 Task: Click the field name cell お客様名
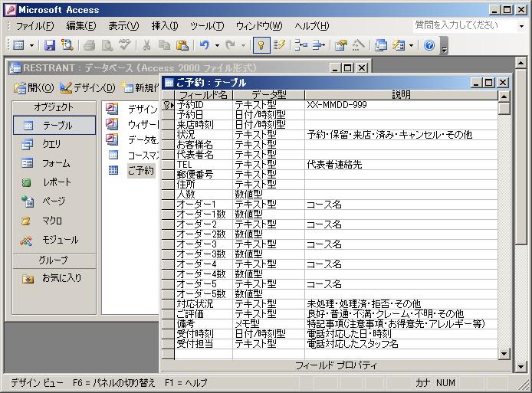(x=204, y=145)
